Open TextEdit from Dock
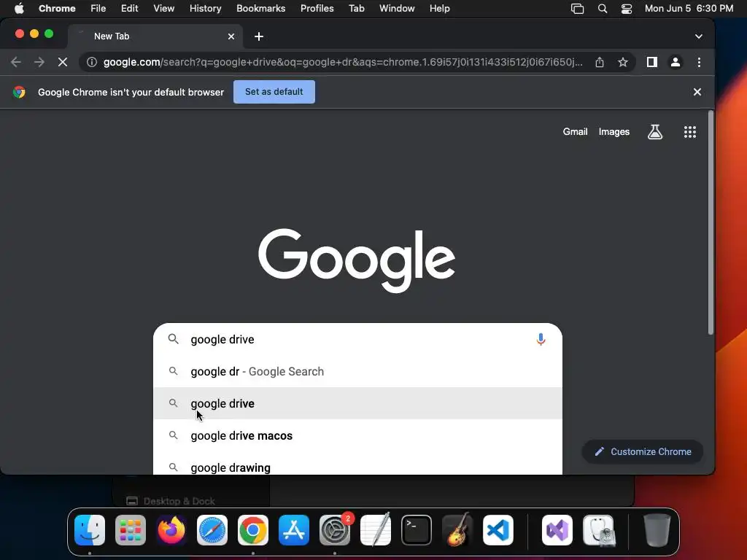This screenshot has width=747, height=560. click(376, 530)
